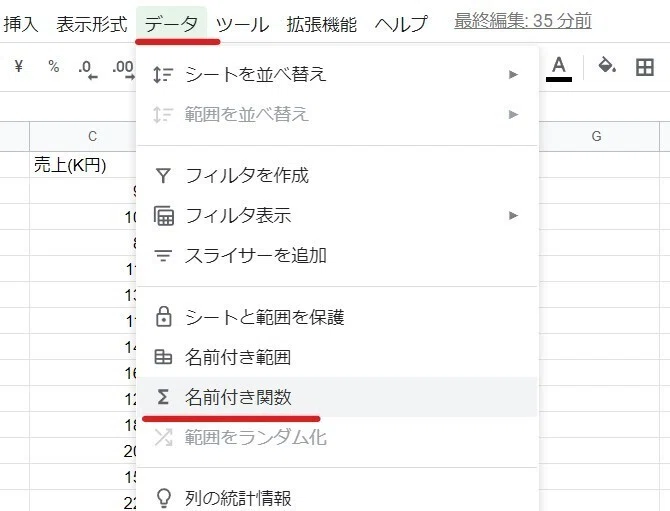
Task: Open the 最終編集: 35 分前 link
Action: tap(523, 21)
